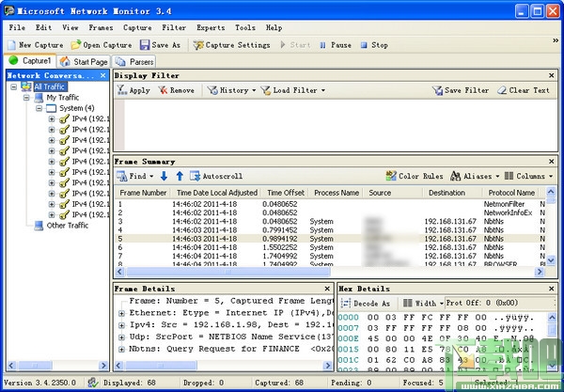Open the Frames menu
The image size is (564, 392).
[x=101, y=27]
